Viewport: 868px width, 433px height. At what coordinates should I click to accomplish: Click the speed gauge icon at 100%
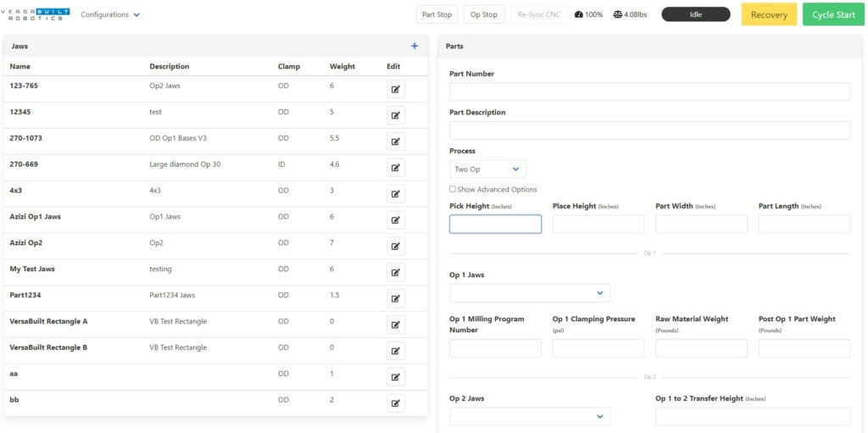[578, 15]
